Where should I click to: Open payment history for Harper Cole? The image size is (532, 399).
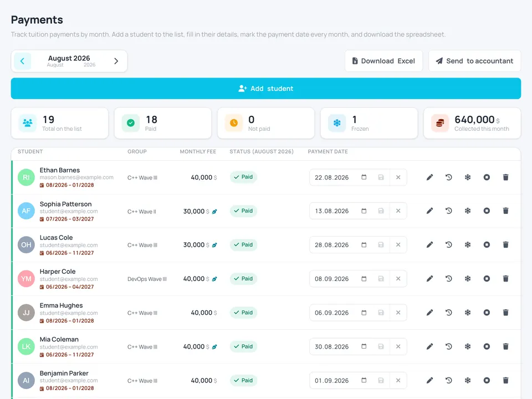(448, 279)
